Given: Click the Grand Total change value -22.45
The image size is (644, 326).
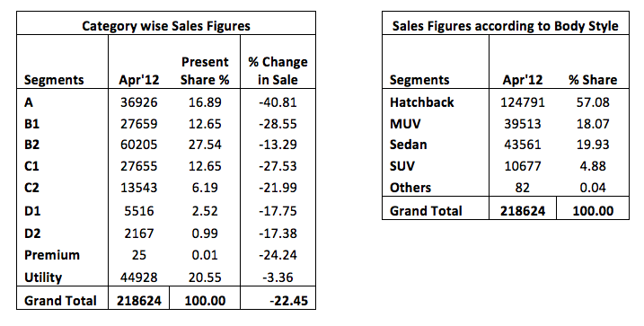Looking at the screenshot, I should pos(288,301).
